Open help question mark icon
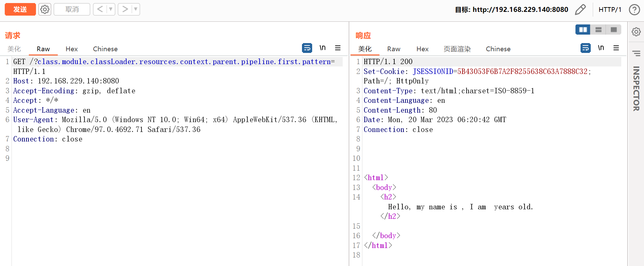This screenshot has height=266, width=644. 634,9
